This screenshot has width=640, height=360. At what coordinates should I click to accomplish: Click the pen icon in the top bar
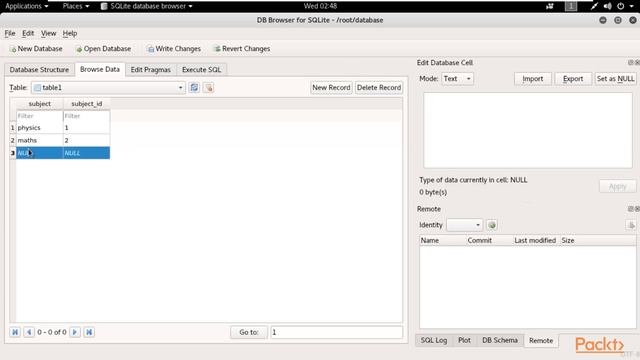click(594, 6)
